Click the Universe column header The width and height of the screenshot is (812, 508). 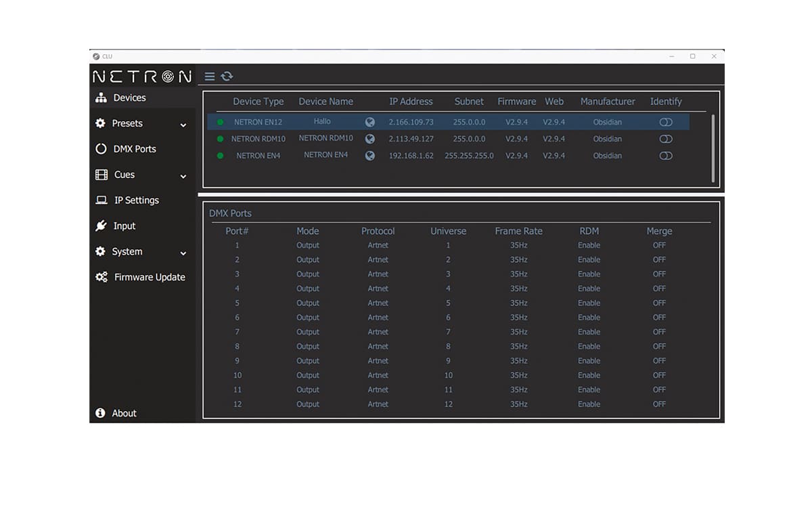coord(448,231)
